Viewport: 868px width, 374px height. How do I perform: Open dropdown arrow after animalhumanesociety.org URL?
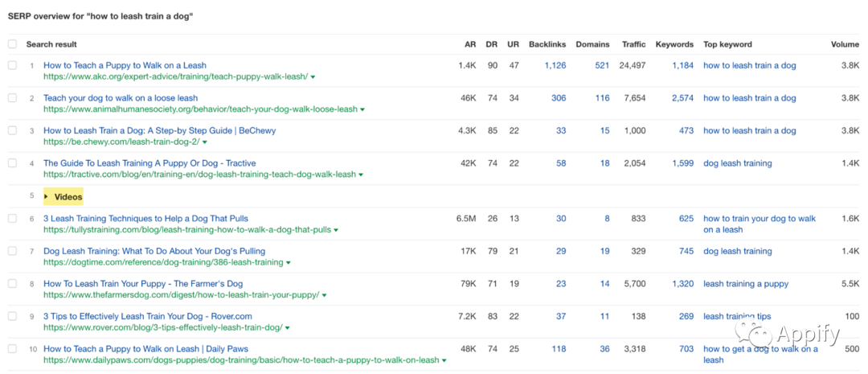click(x=362, y=109)
